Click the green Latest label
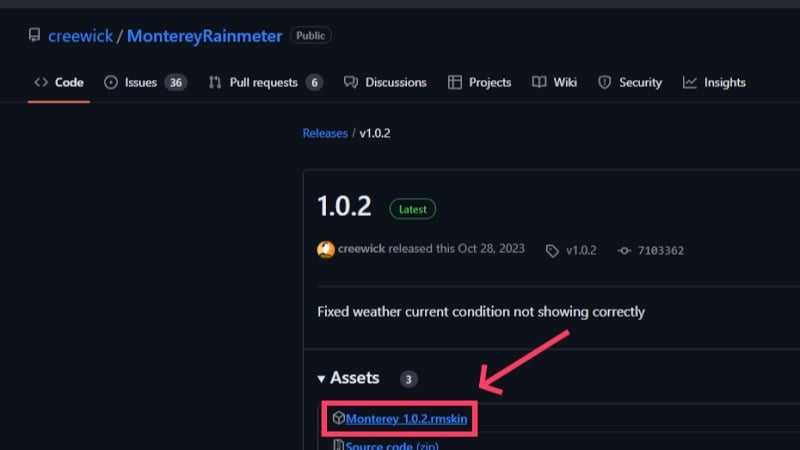 412,209
